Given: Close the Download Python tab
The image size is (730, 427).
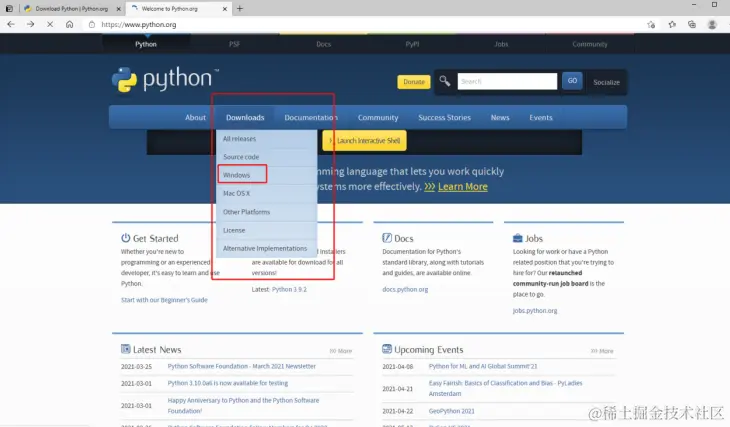Looking at the screenshot, I should (118, 9).
